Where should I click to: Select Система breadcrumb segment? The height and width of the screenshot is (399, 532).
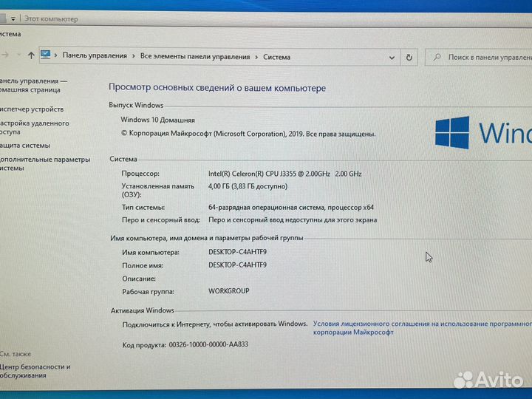point(276,57)
